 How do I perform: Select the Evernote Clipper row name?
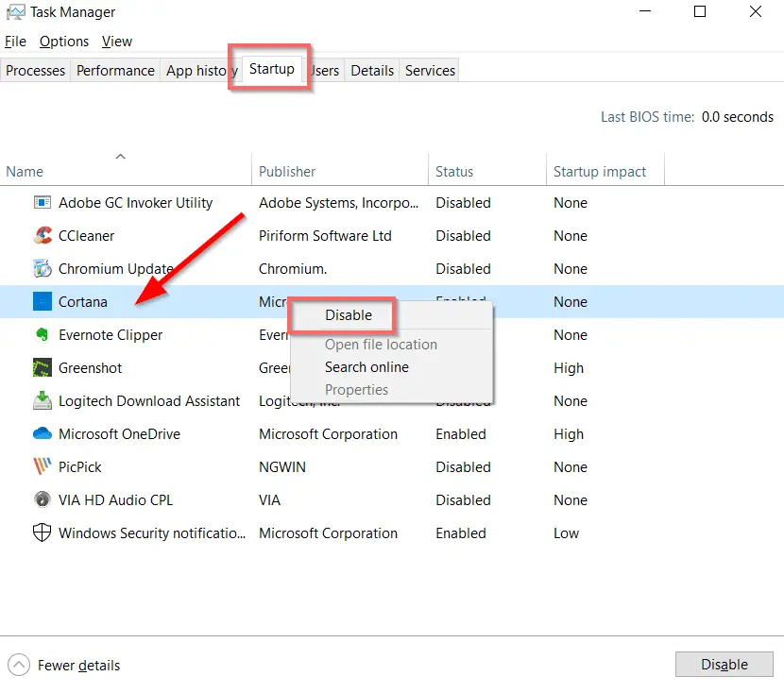pyautogui.click(x=111, y=334)
